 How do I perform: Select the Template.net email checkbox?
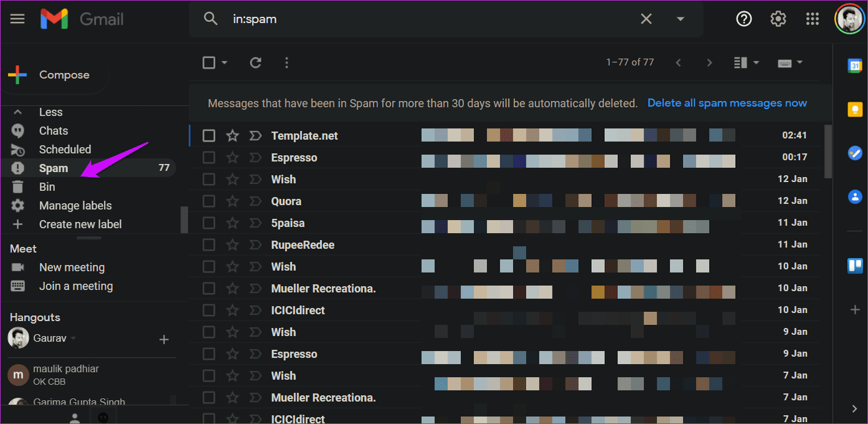click(209, 135)
